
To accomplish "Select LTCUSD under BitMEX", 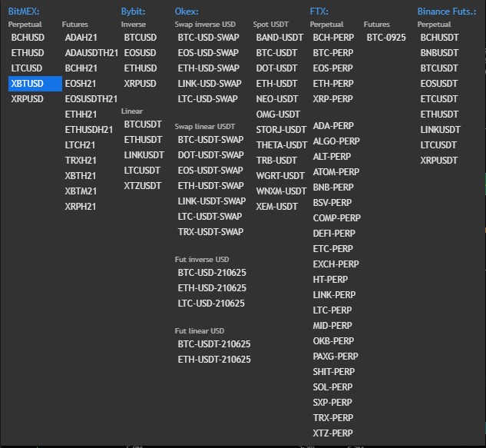I will tap(27, 68).
